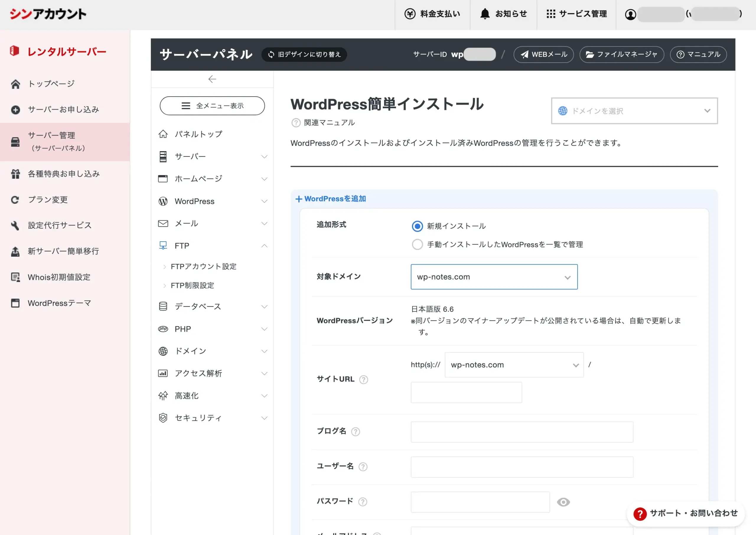
Task: Click the help icon next to サイトURL
Action: [363, 379]
